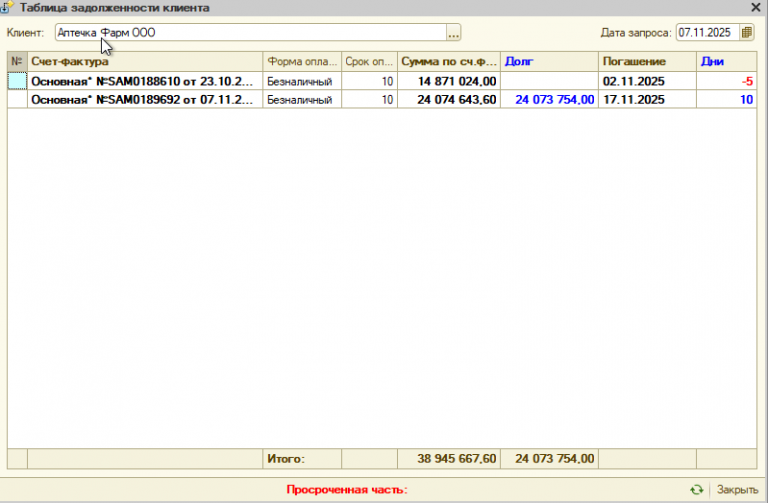Click the № column header
Image resolution: width=768 pixels, height=503 pixels.
pyautogui.click(x=17, y=62)
